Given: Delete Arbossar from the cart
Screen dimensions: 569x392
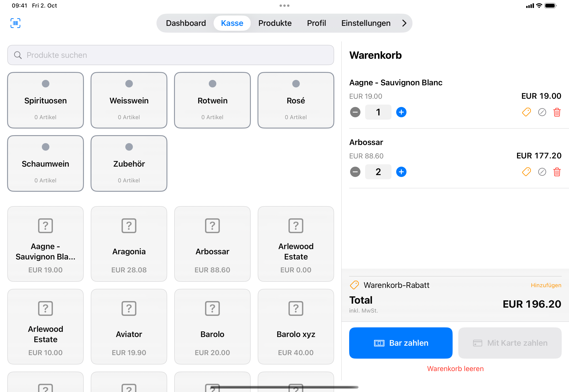Looking at the screenshot, I should coord(557,172).
